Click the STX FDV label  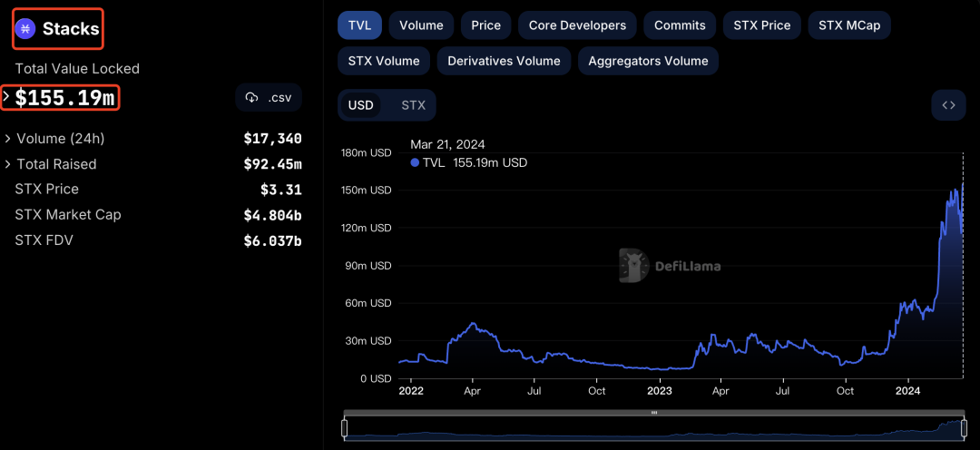click(x=44, y=240)
